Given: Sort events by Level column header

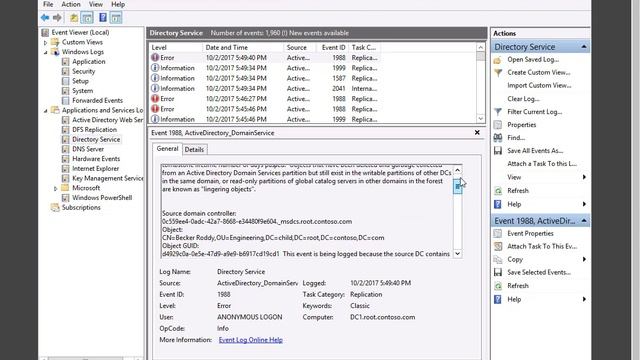Looking at the screenshot, I should tap(176, 47).
